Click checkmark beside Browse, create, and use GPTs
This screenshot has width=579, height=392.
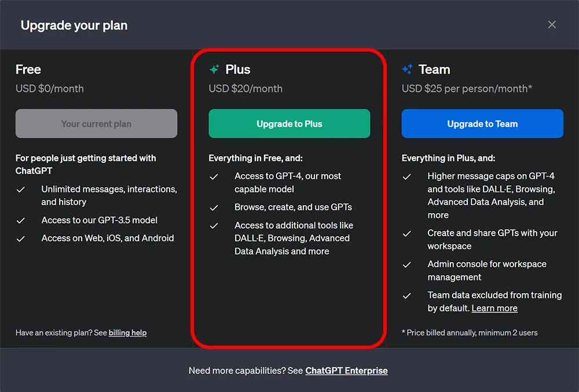pyautogui.click(x=214, y=208)
